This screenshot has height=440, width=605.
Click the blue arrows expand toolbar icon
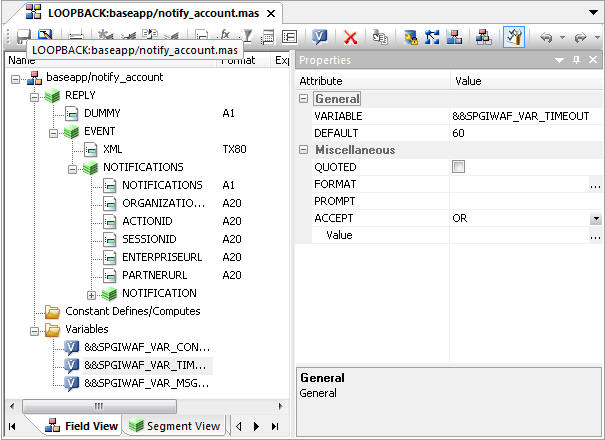point(432,37)
